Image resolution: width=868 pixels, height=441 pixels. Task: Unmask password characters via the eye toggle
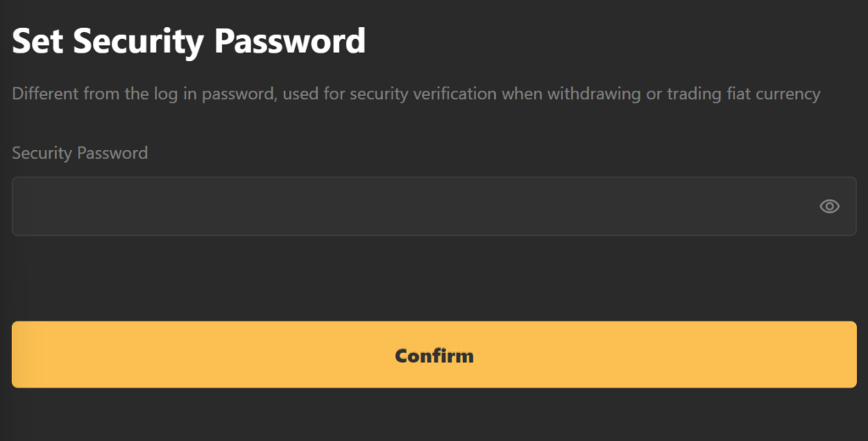829,207
